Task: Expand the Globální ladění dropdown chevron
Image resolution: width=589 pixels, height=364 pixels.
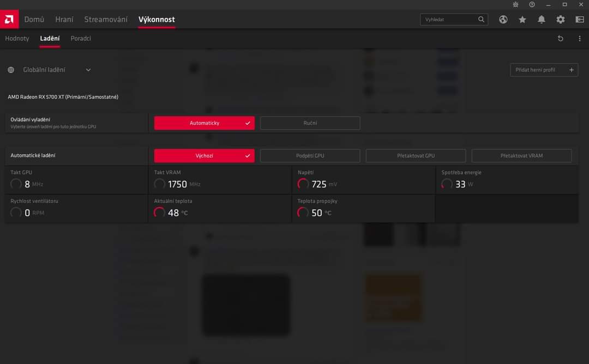Action: 88,70
